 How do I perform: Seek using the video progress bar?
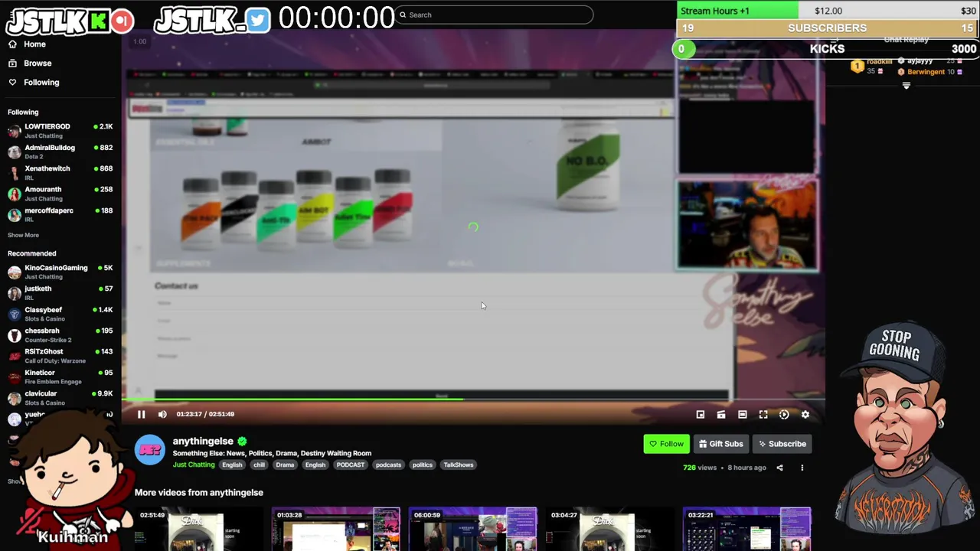[473, 399]
